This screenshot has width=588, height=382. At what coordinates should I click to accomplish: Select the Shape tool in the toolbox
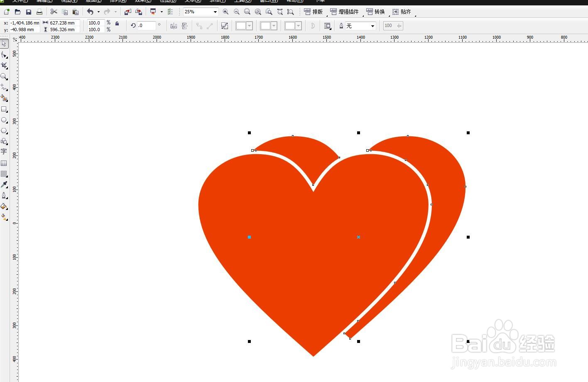point(4,55)
